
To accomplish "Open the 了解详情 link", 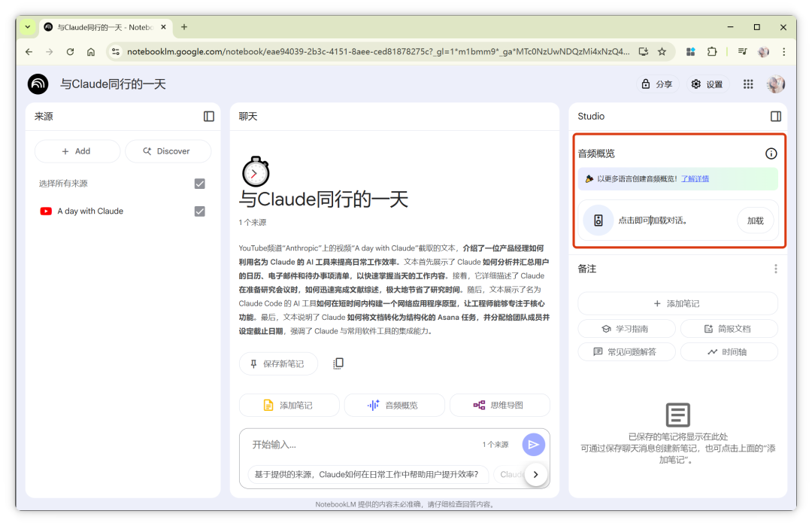I will click(695, 179).
